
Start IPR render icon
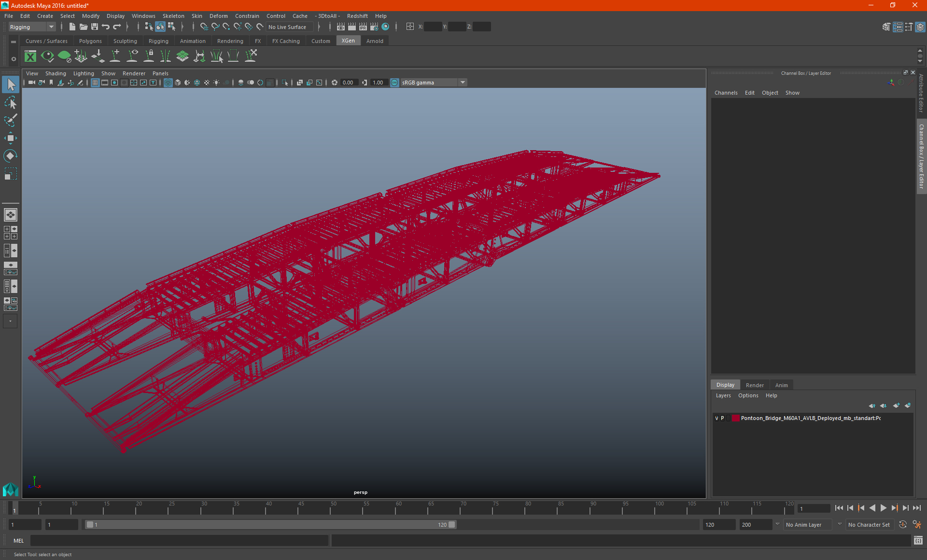(363, 27)
